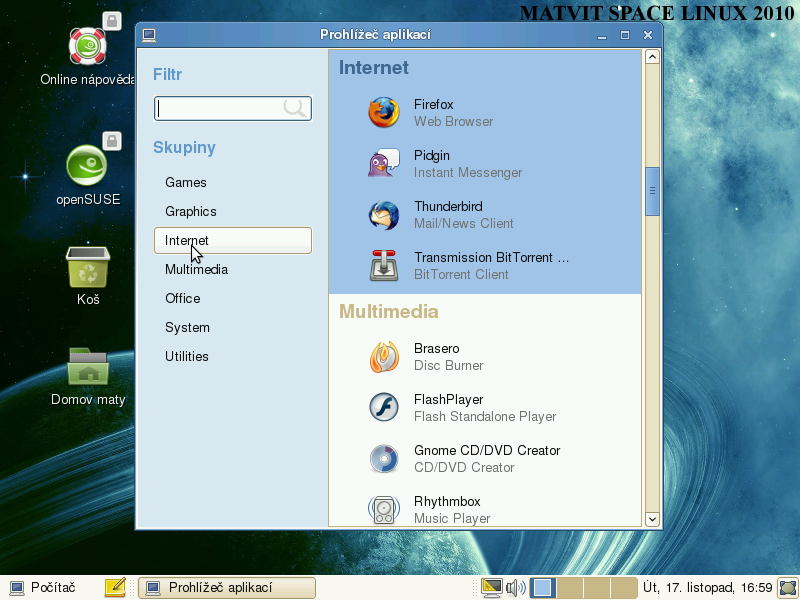Open the Koš trash icon on the desktop
Viewport: 800px width, 600px height.
[x=88, y=269]
